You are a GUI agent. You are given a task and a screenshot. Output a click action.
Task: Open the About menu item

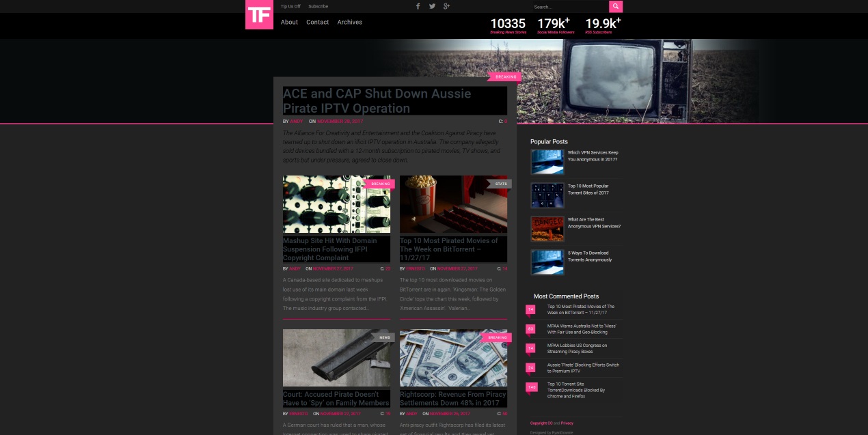point(289,22)
